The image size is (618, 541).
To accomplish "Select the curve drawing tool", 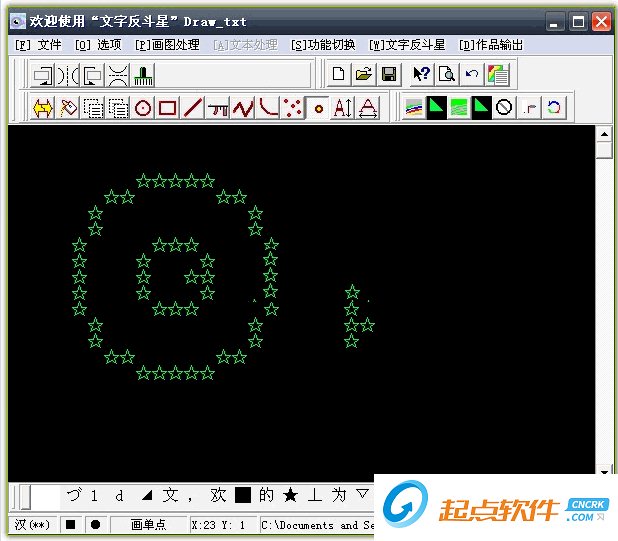I will coord(268,108).
